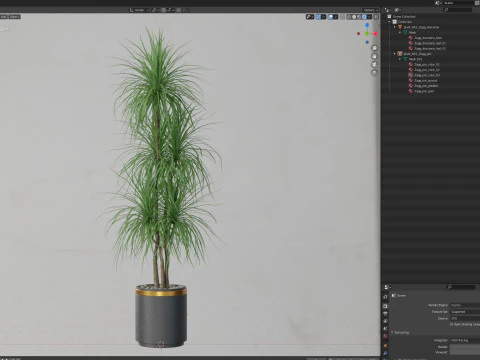Open the overlays settings dropdown arrow
Screen dimensions: 480x360
336,17
